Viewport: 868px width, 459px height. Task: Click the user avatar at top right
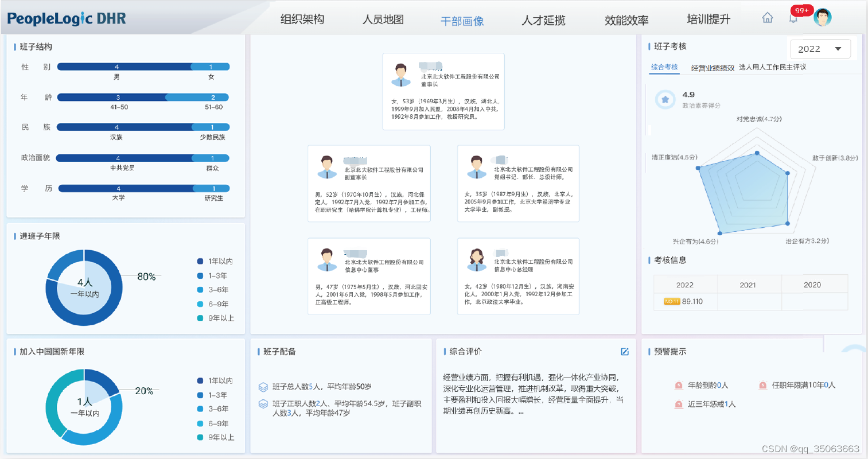click(823, 17)
